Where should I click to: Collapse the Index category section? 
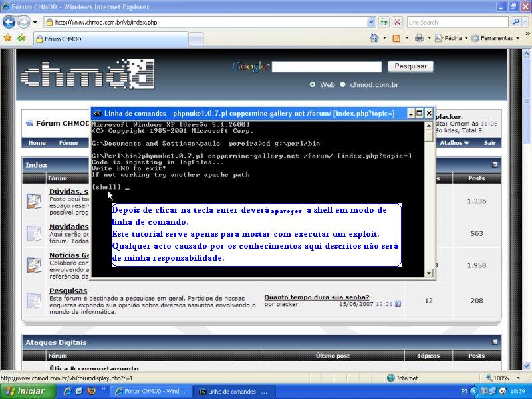click(495, 164)
